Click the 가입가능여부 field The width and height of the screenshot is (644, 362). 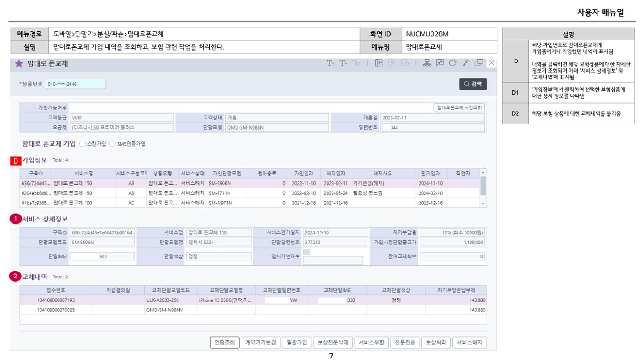click(250, 107)
